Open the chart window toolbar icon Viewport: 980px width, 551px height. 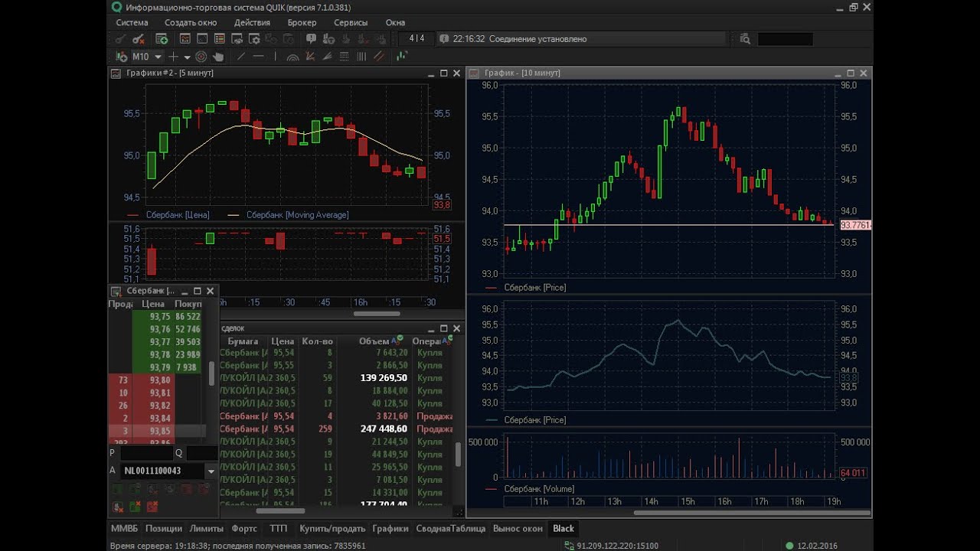click(x=185, y=39)
